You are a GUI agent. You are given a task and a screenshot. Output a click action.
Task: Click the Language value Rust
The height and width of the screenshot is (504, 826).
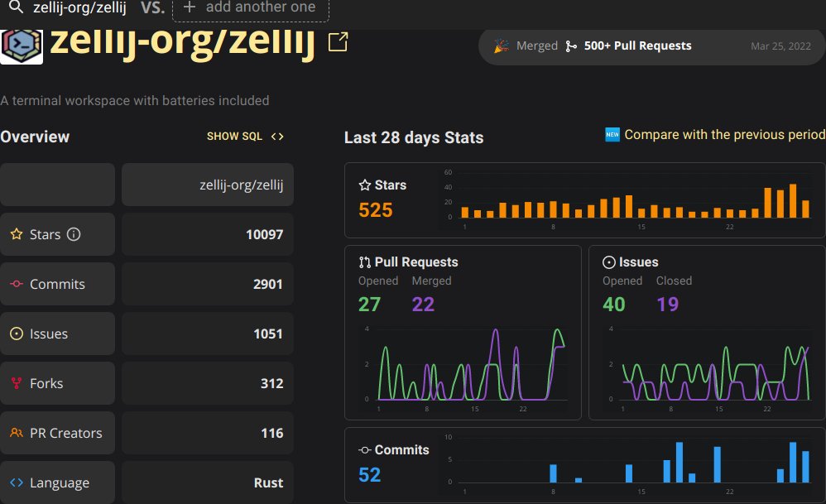(x=269, y=483)
